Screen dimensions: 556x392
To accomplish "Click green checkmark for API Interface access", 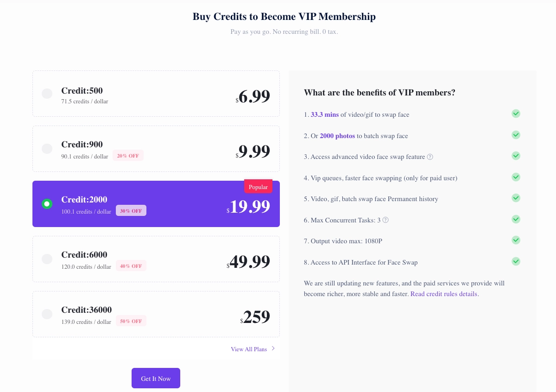I will point(516,261).
